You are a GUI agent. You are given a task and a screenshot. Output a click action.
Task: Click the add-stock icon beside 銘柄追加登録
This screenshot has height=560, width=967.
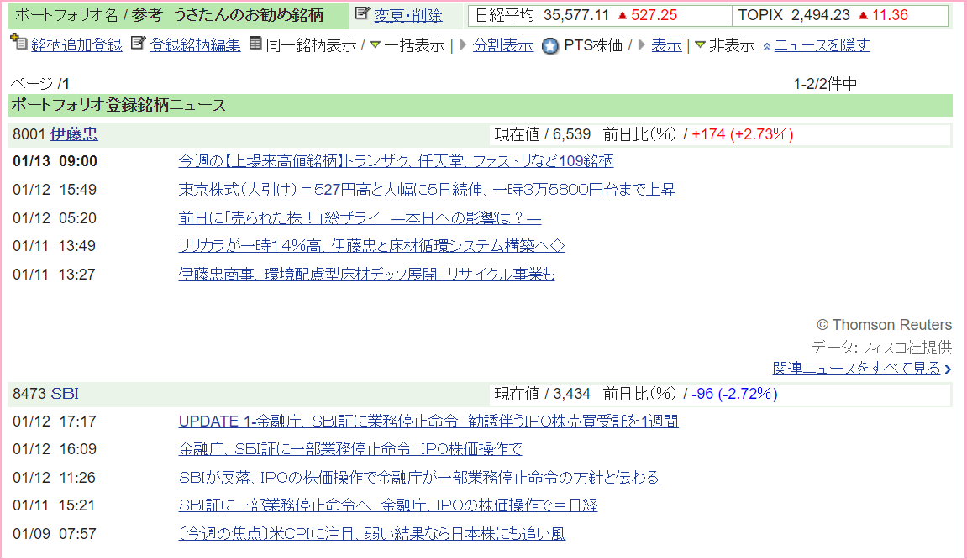click(x=19, y=43)
